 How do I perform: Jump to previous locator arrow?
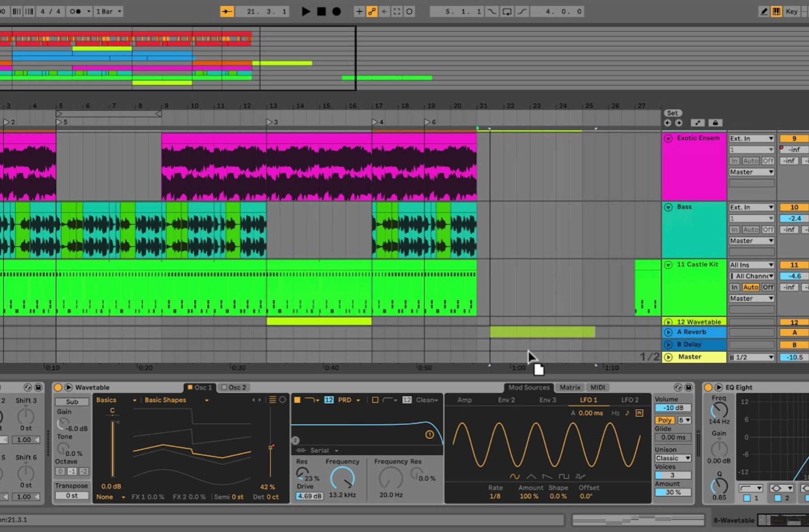(667, 123)
